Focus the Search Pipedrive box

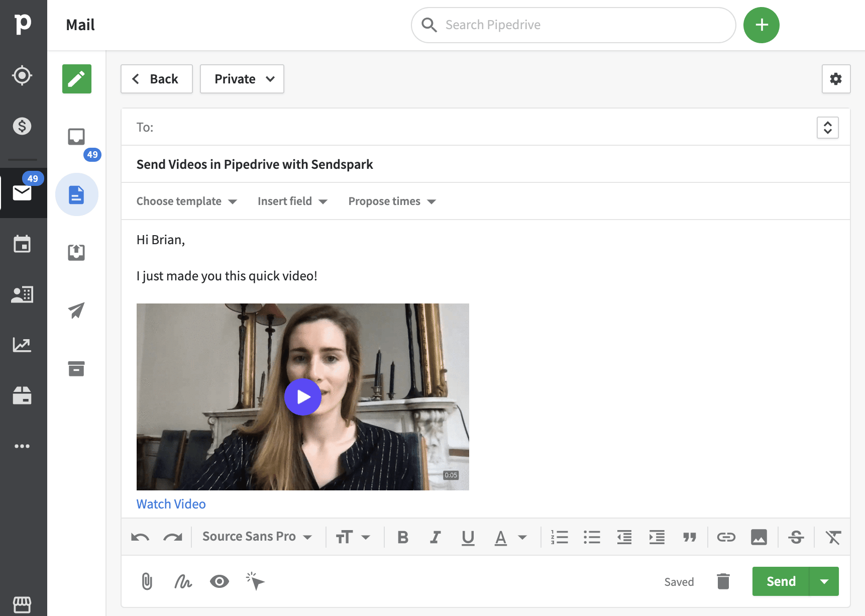(574, 25)
